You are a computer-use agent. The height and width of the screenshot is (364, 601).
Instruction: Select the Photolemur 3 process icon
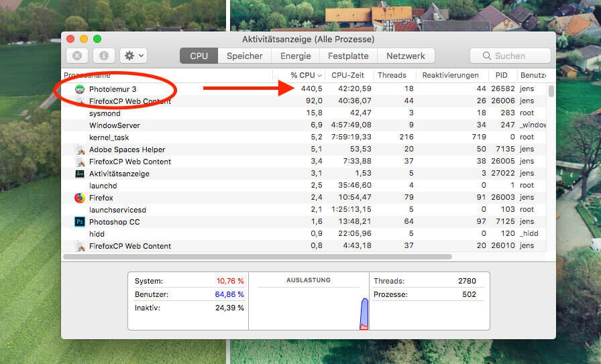(80, 89)
